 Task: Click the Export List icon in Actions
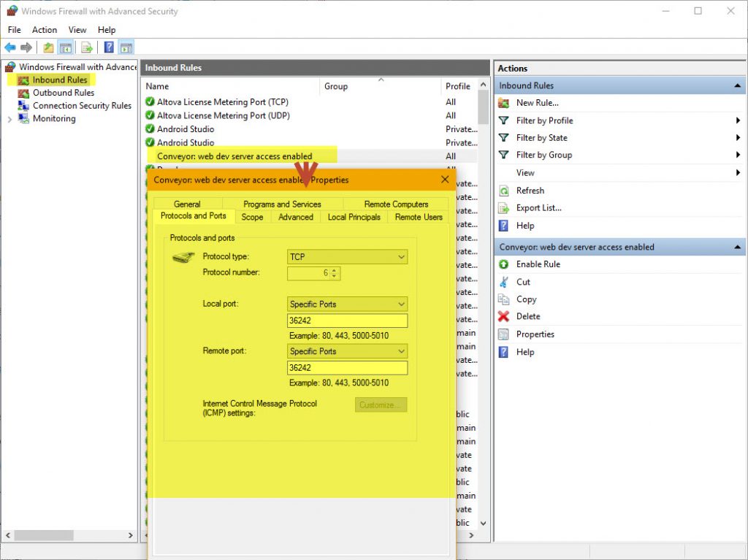pyautogui.click(x=504, y=208)
